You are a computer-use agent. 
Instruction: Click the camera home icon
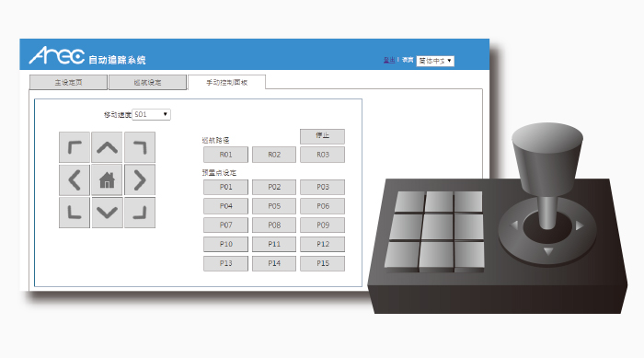coord(107,180)
